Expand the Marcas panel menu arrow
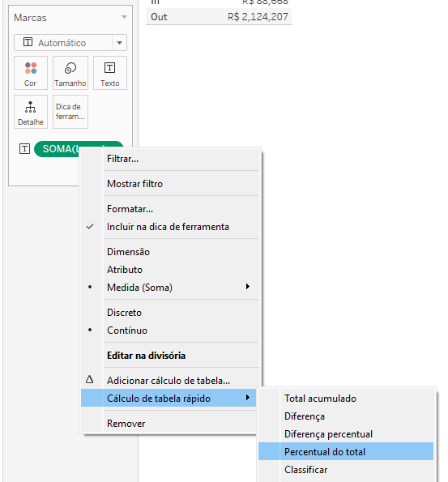The height and width of the screenshot is (482, 448). point(124,17)
